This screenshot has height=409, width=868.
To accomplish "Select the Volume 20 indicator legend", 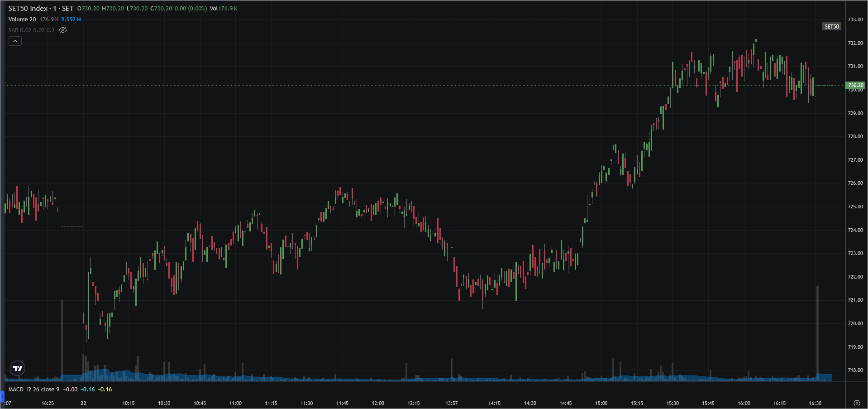I will (22, 19).
